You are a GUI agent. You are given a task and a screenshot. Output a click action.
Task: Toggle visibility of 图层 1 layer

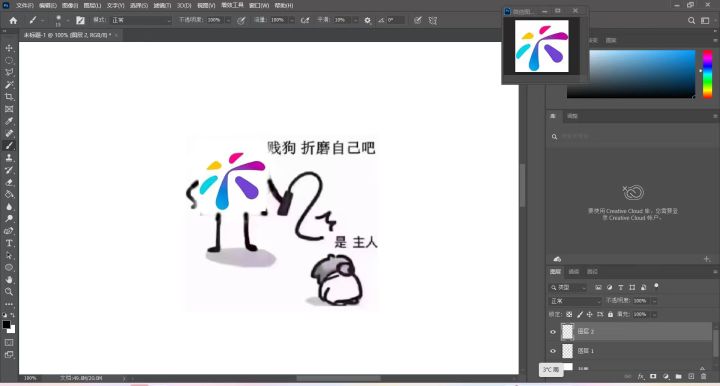click(x=553, y=351)
